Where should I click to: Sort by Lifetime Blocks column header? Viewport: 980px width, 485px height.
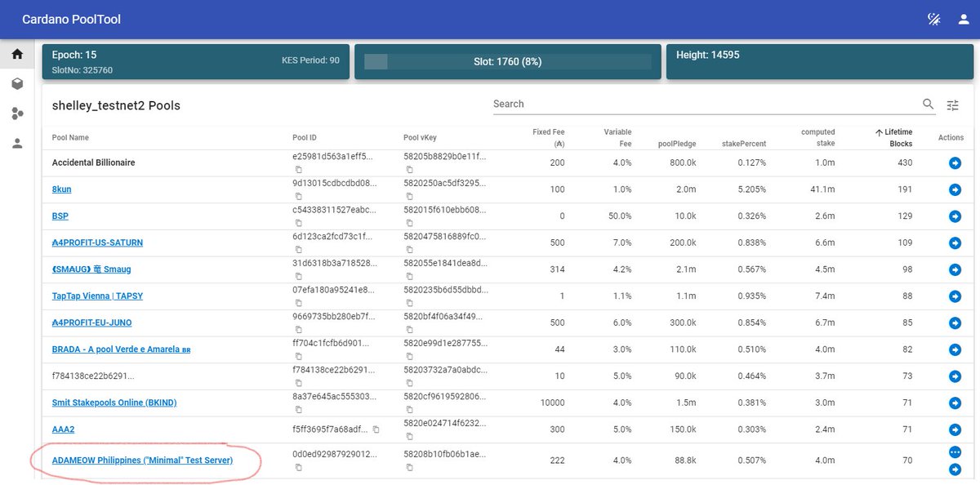coord(893,137)
